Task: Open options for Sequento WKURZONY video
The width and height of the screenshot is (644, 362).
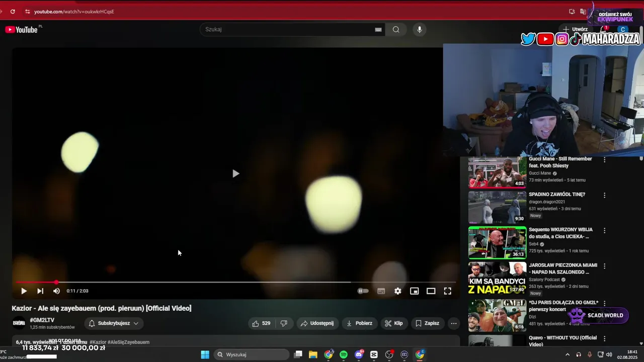Action: tap(605, 230)
